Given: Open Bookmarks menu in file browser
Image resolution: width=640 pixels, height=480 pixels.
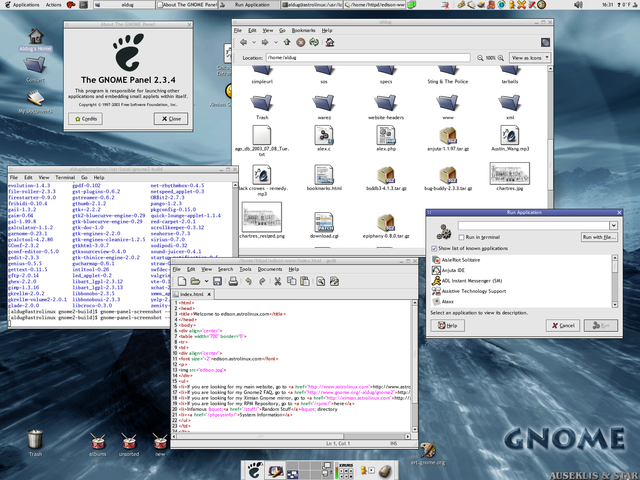Looking at the screenshot, I should click(x=303, y=30).
